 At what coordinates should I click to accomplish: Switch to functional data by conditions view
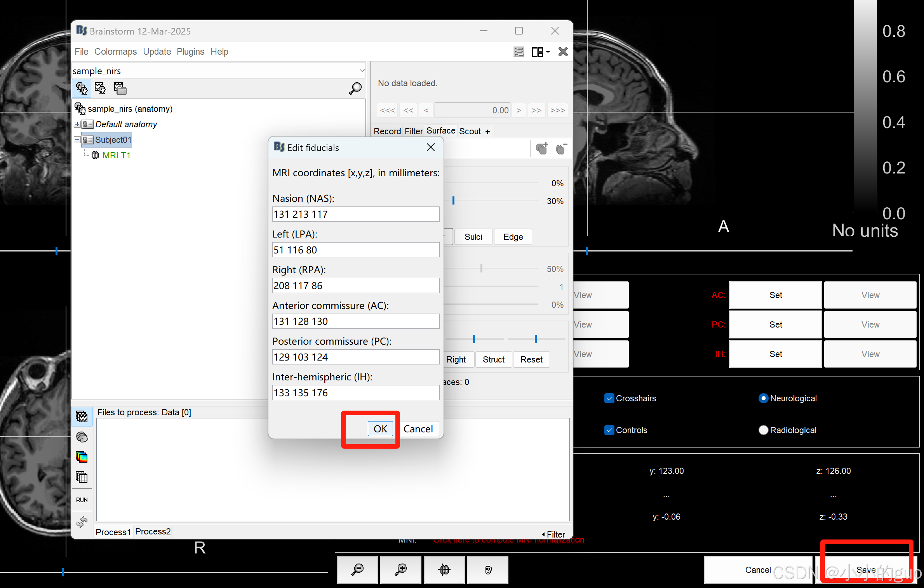(x=120, y=88)
